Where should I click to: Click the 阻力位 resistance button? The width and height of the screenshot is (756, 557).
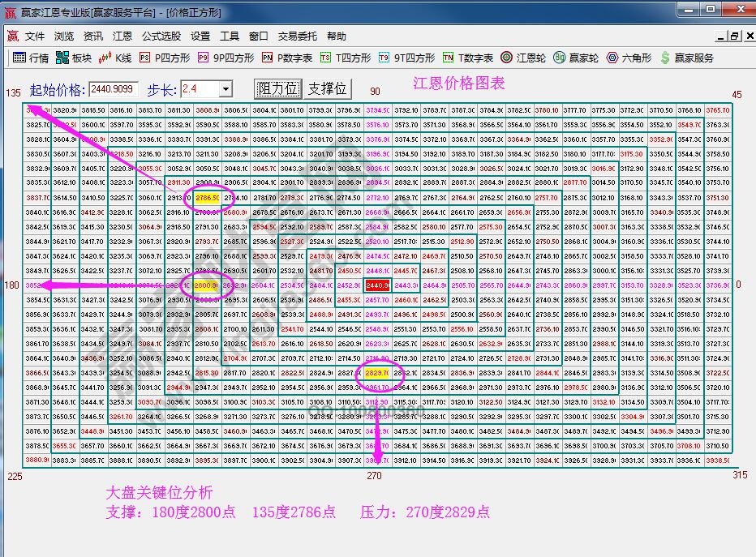(x=277, y=89)
